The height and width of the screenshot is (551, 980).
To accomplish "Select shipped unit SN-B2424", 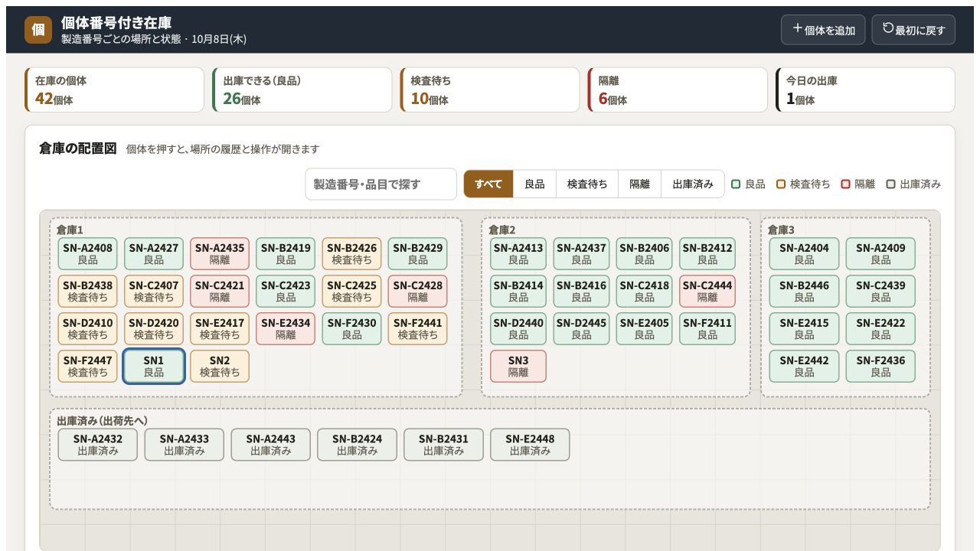I will [358, 445].
